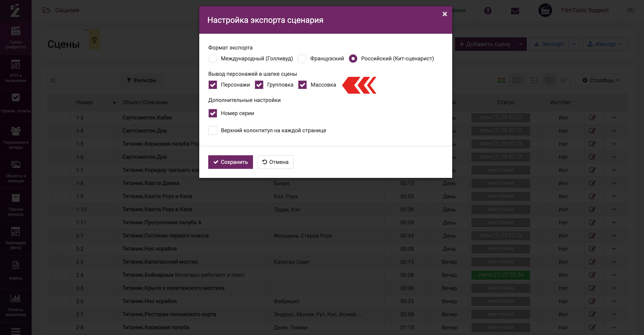
Task: Open the Импорт dropdown
Action: (x=605, y=44)
